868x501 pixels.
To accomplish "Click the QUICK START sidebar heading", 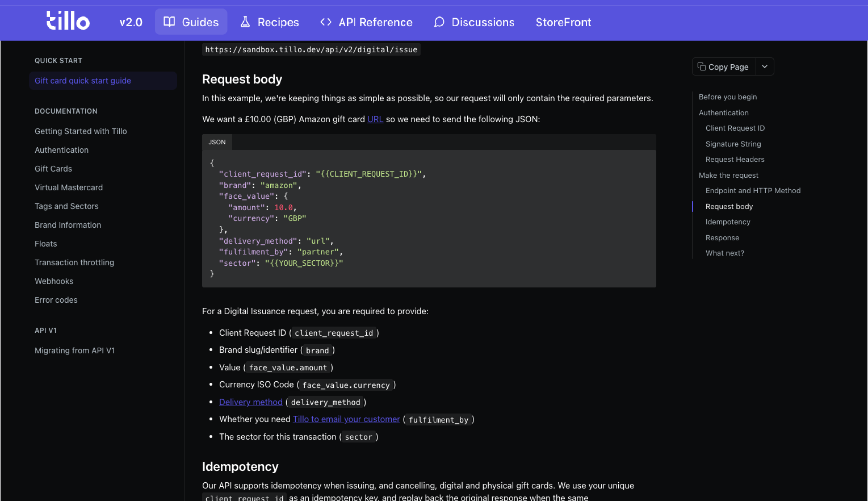I will (58, 61).
